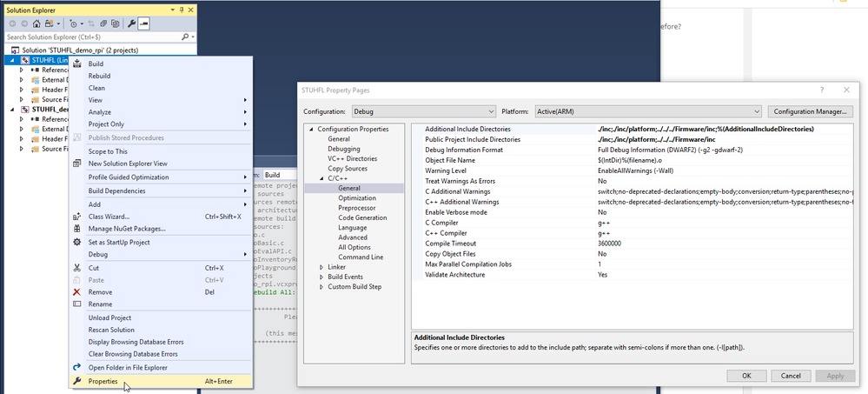Select Unload Project menu entry
868x394 pixels.
pyautogui.click(x=110, y=317)
